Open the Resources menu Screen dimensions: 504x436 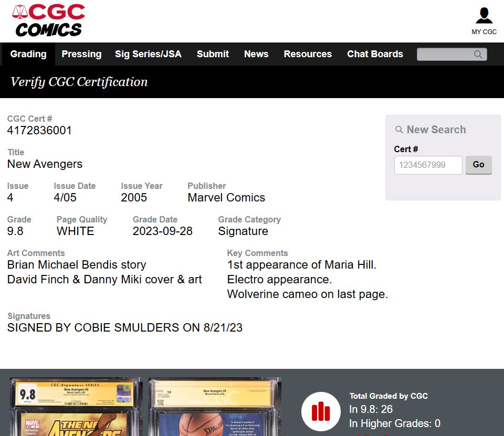coord(308,54)
